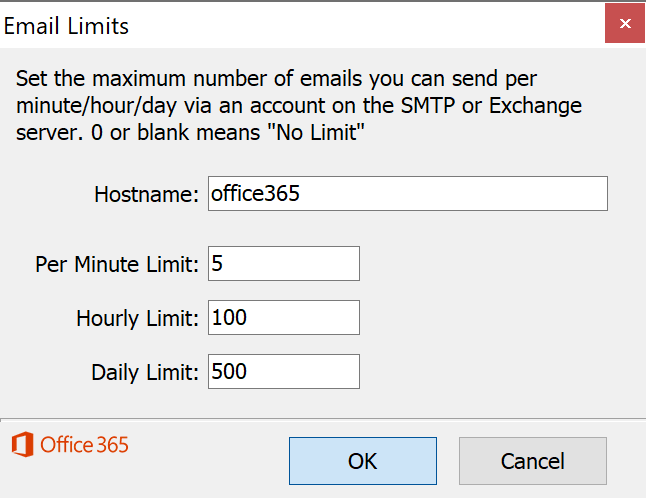Close the Email Limits dialog with X
This screenshot has height=498, width=646.
pos(625,23)
